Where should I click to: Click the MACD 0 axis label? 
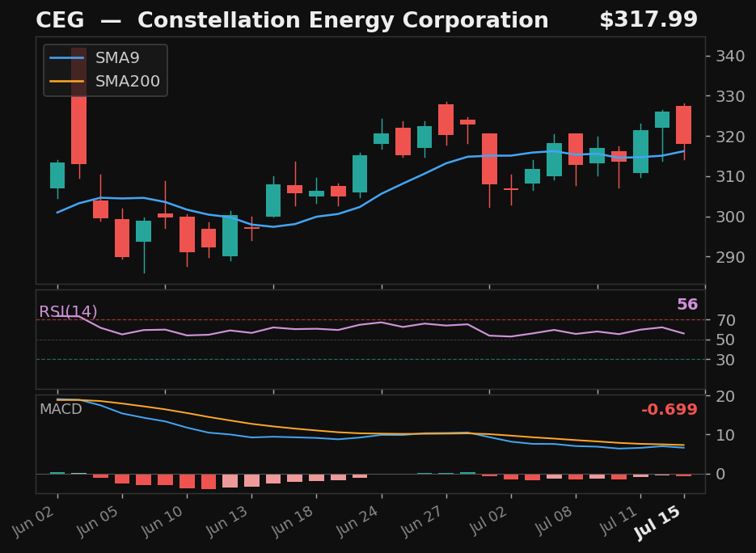[x=720, y=474]
